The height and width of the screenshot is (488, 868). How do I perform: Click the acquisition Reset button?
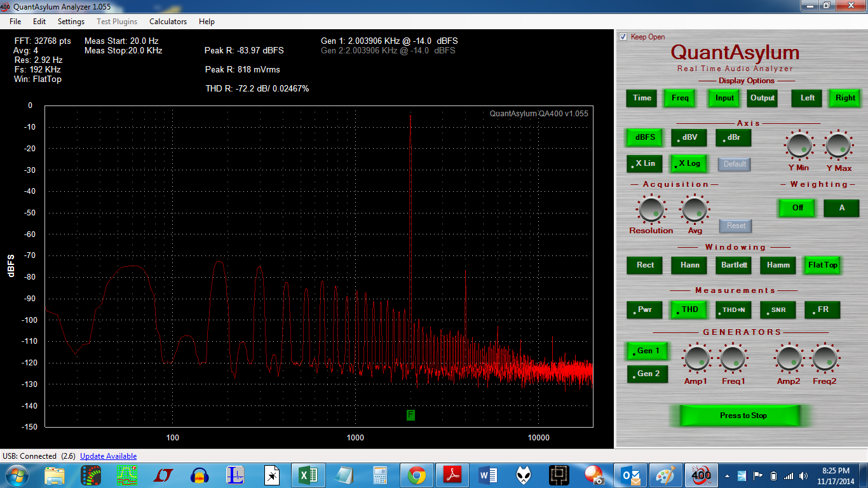pyautogui.click(x=736, y=226)
